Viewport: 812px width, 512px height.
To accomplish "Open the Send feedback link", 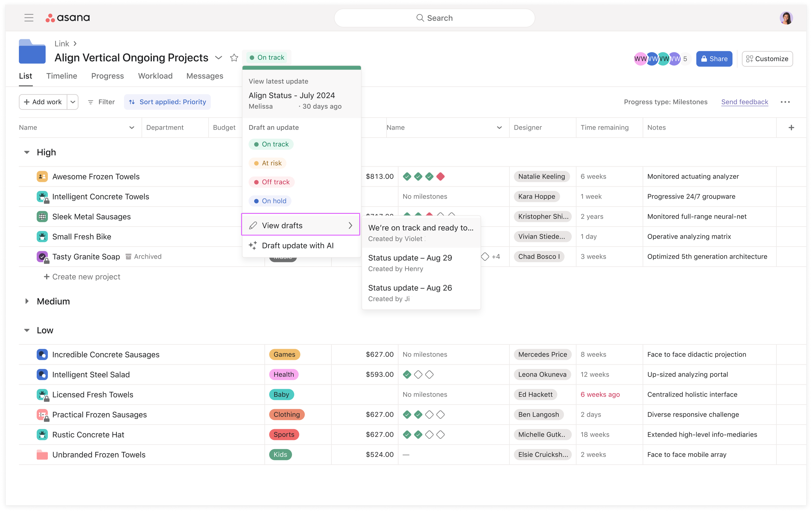I will pos(744,102).
